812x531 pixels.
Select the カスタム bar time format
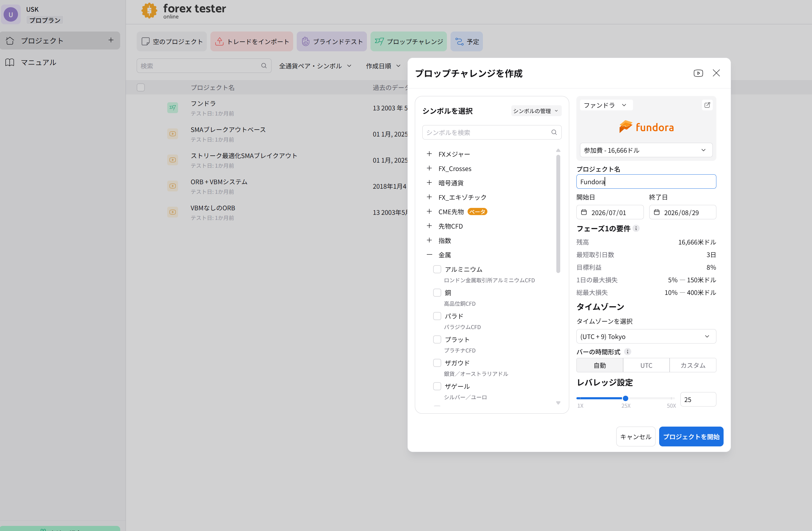click(x=693, y=365)
